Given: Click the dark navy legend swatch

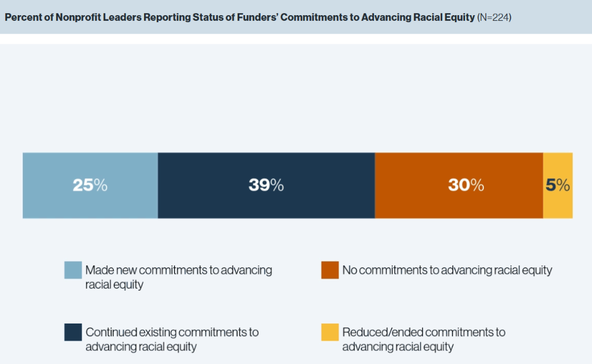Looking at the screenshot, I should pos(73,332).
